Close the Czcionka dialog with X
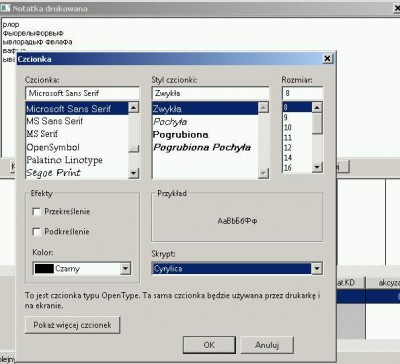This screenshot has height=364, width=400. point(328,59)
